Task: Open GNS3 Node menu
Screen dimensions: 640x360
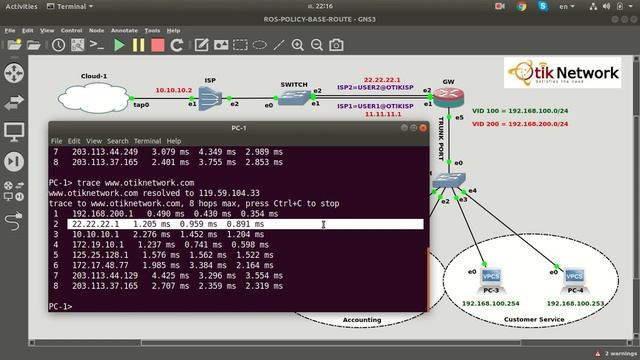Action: pyautogui.click(x=96, y=31)
